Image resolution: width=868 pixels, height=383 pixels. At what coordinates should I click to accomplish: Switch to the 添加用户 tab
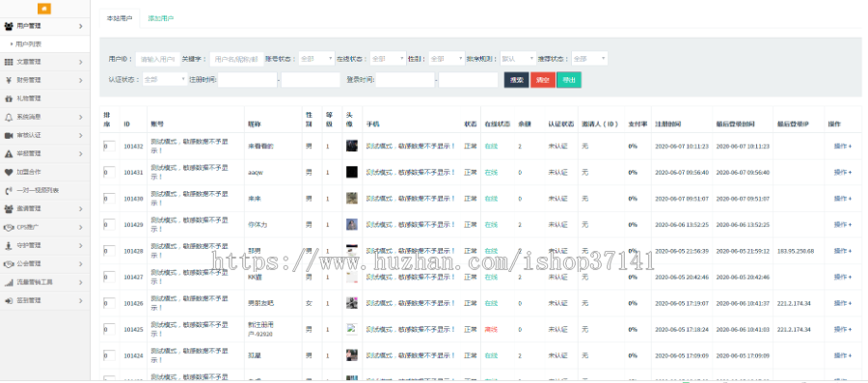(x=160, y=18)
